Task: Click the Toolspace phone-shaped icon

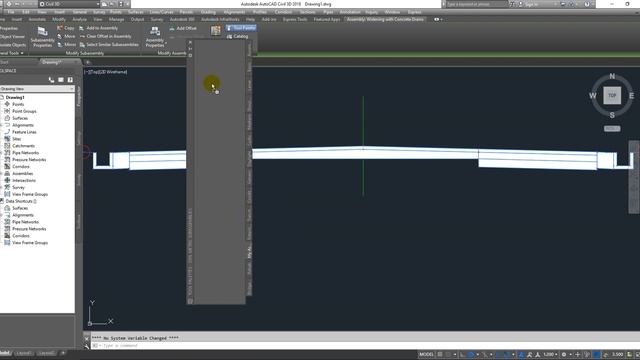Action: [51, 80]
